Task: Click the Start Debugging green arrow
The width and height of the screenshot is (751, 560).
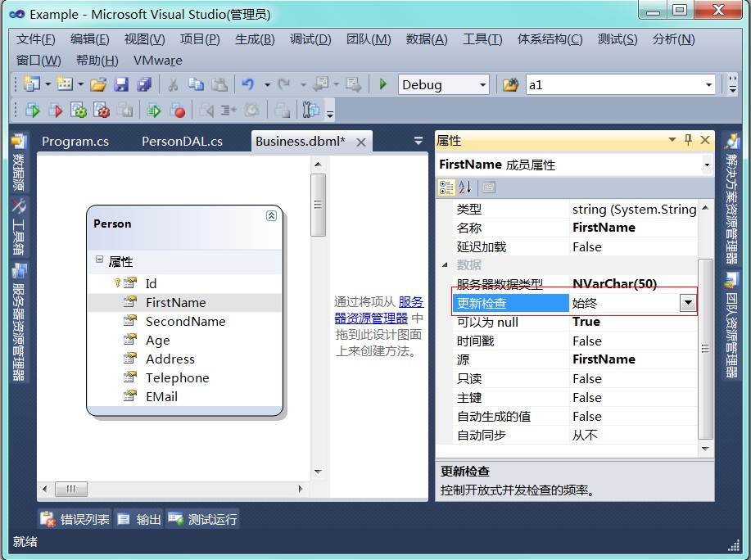Action: 382,84
